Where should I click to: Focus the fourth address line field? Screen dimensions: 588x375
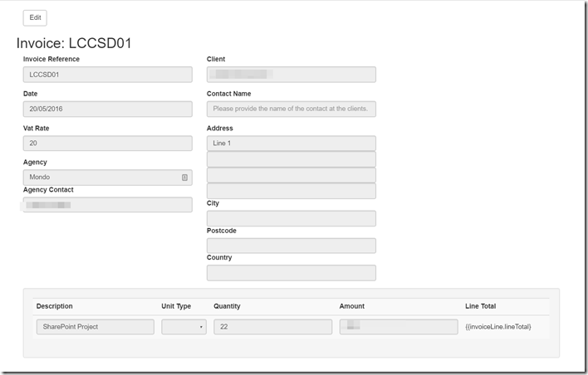[291, 191]
